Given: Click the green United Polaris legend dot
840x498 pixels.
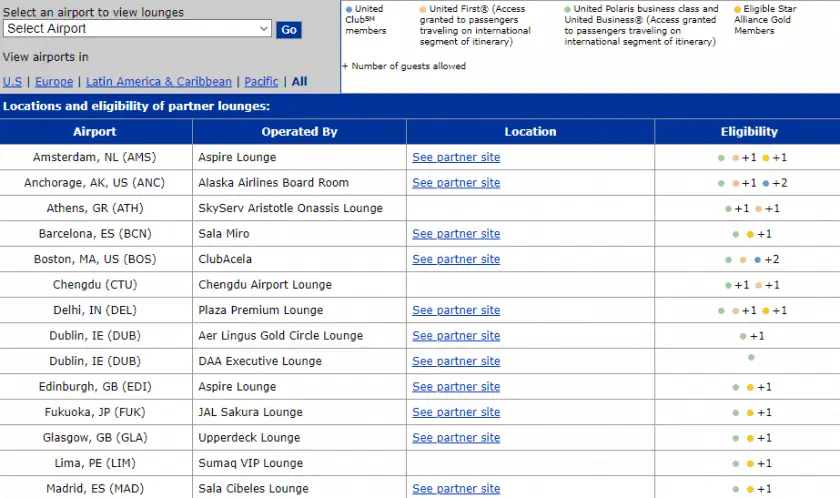Looking at the screenshot, I should coord(567,9).
